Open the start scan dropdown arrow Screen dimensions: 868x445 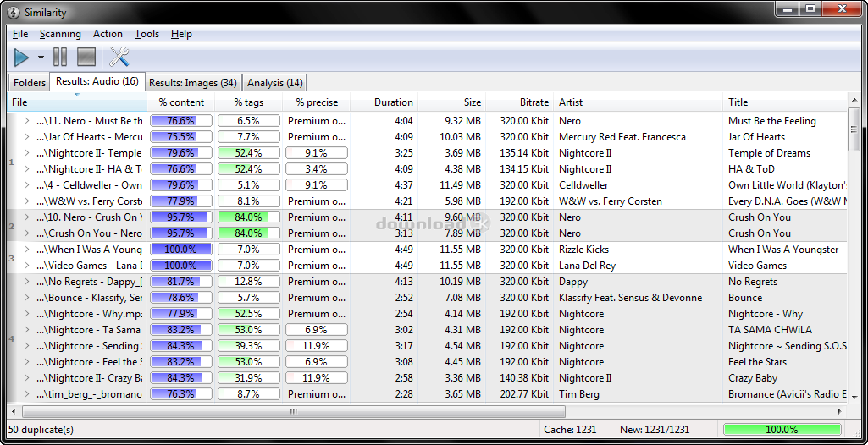(x=41, y=58)
